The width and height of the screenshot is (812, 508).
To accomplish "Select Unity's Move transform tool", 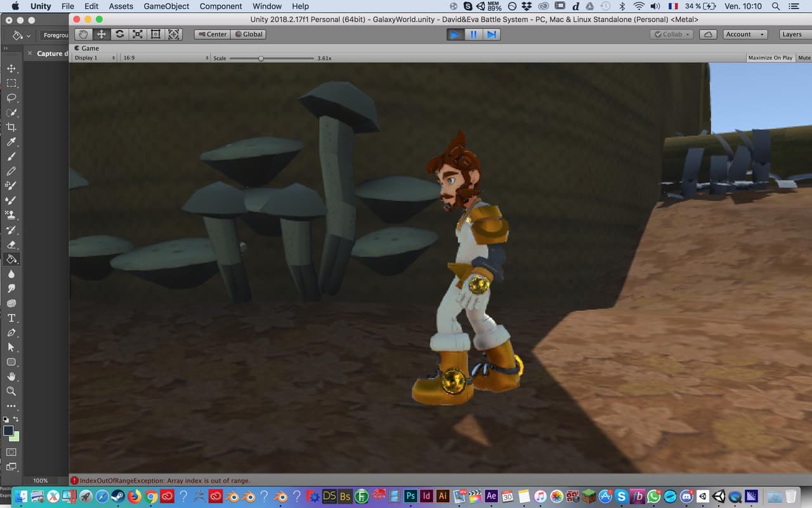I will click(101, 34).
